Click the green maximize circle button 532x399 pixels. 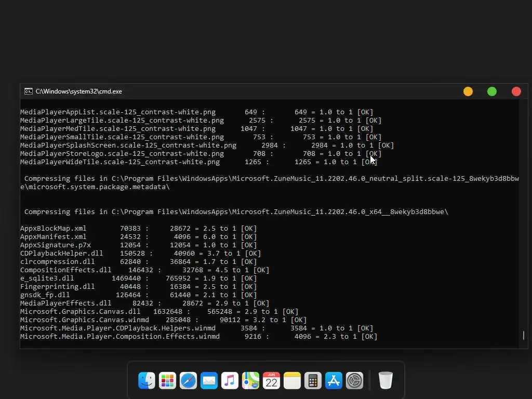pos(492,91)
